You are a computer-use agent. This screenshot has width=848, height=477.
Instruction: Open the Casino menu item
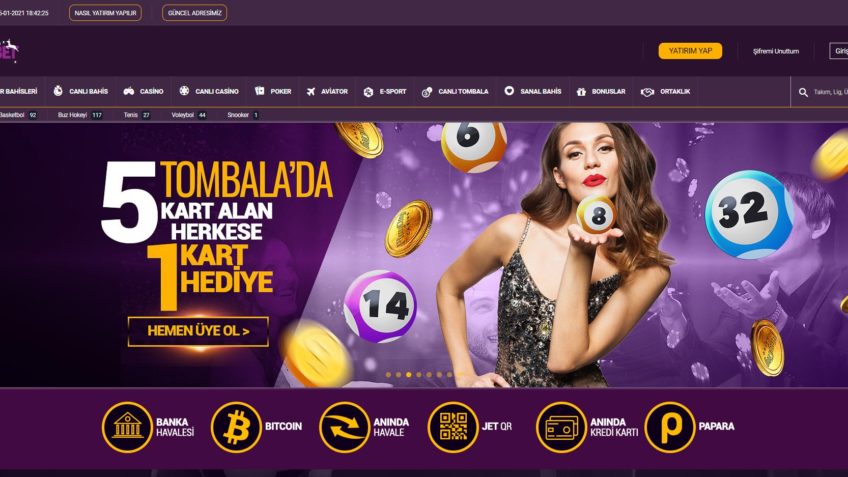[143, 91]
